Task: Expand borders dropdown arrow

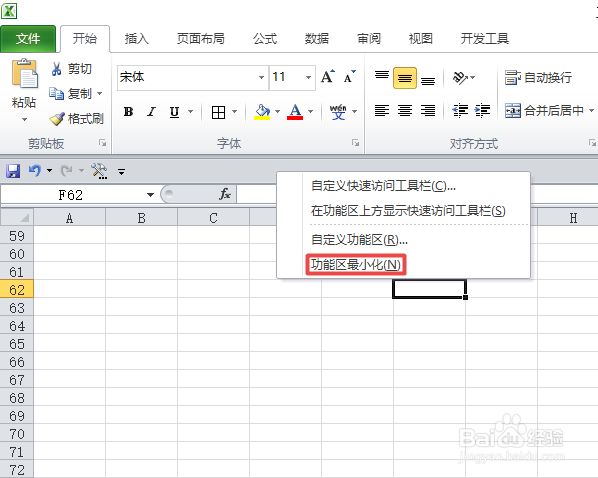Action: pos(234,112)
